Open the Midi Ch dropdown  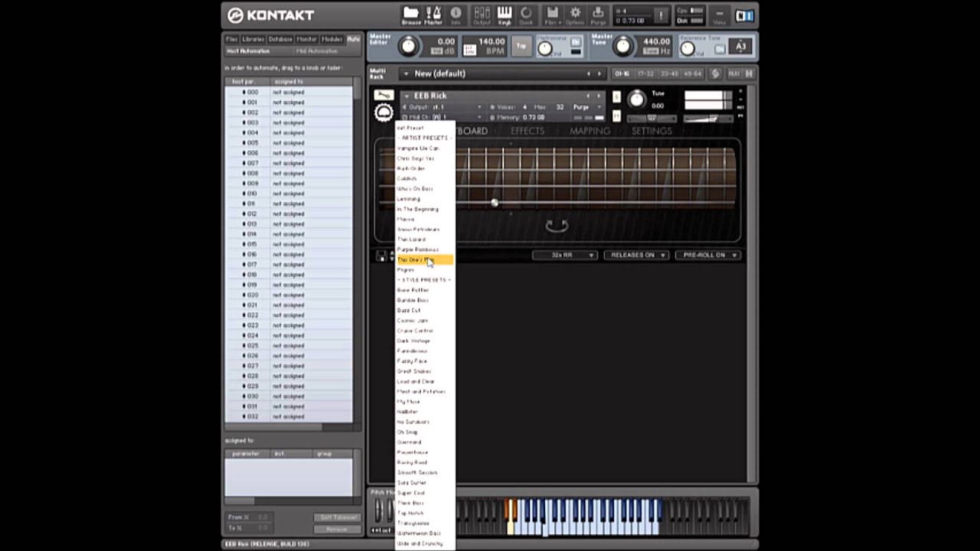point(445,117)
